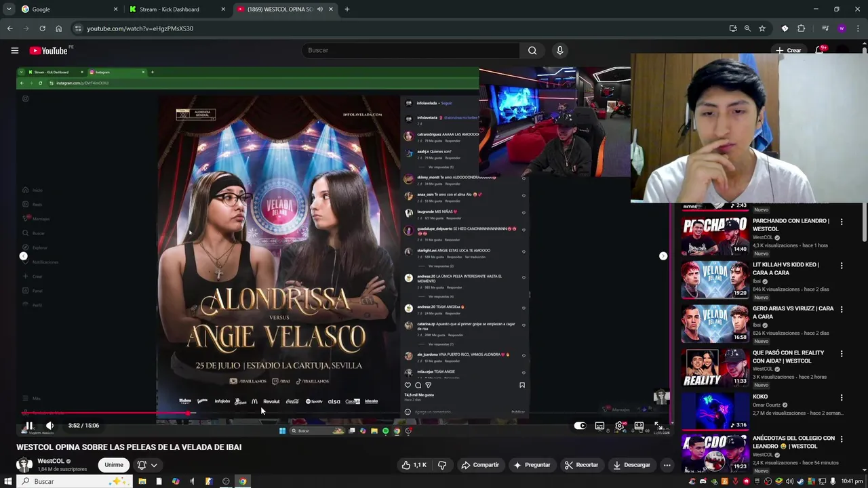This screenshot has width=868, height=488.
Task: Click the Compartir share button
Action: point(479,465)
